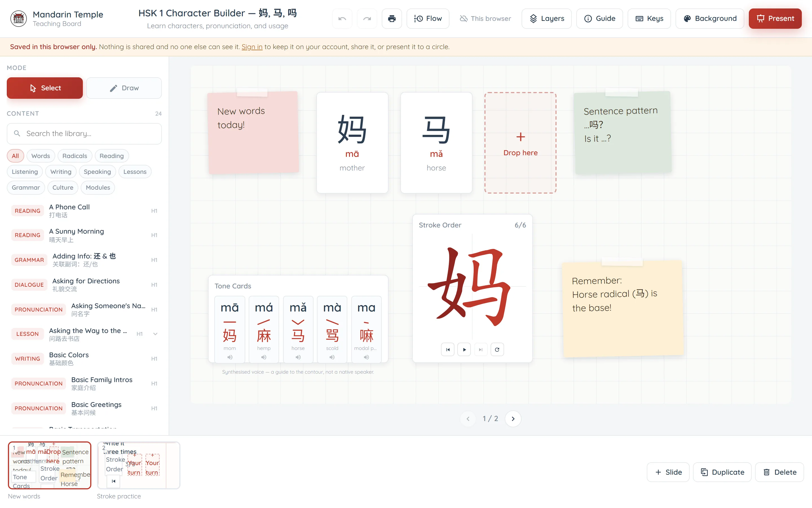Filter library by Words
Image resolution: width=812 pixels, height=508 pixels.
[x=41, y=156]
